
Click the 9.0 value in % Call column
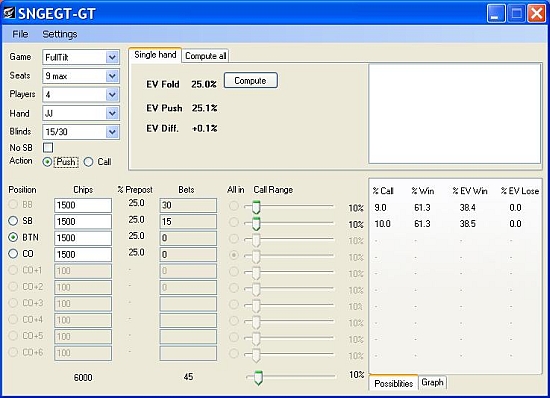[380, 208]
